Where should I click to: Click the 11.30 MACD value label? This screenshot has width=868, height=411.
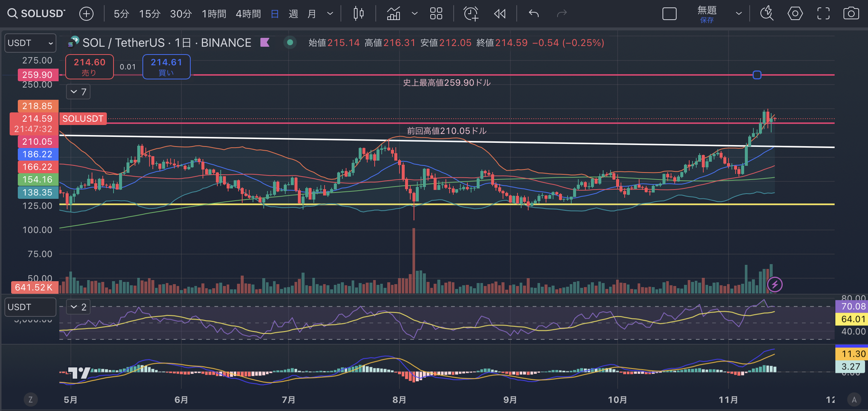pyautogui.click(x=852, y=354)
